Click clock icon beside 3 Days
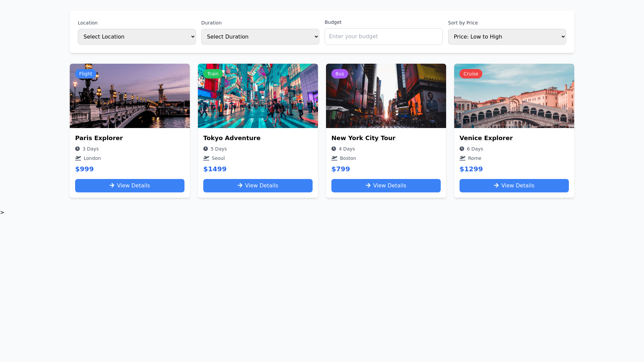Image resolution: width=644 pixels, height=362 pixels. pos(77,149)
